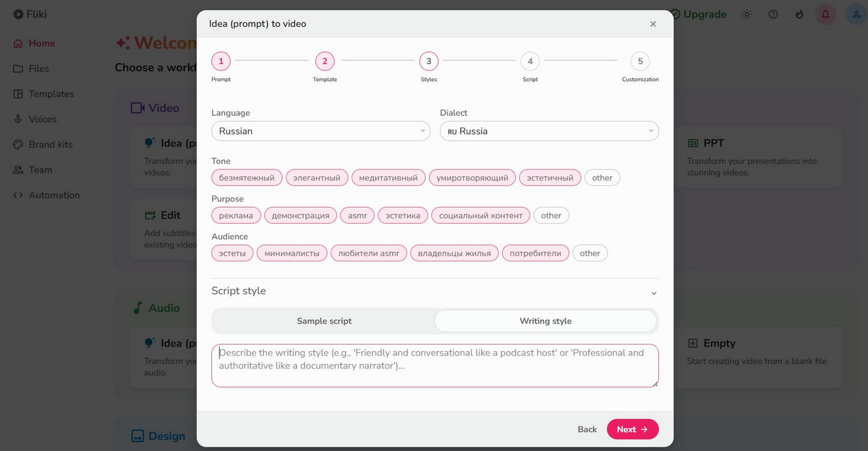This screenshot has height=451, width=868.
Task: Toggle the эстетичный tone chip
Action: click(550, 177)
